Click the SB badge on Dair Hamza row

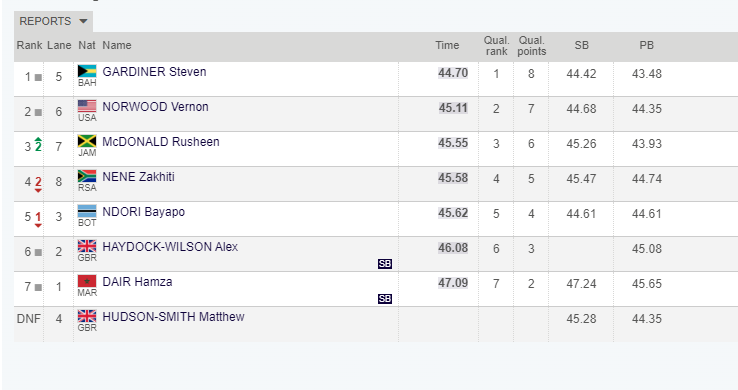385,299
